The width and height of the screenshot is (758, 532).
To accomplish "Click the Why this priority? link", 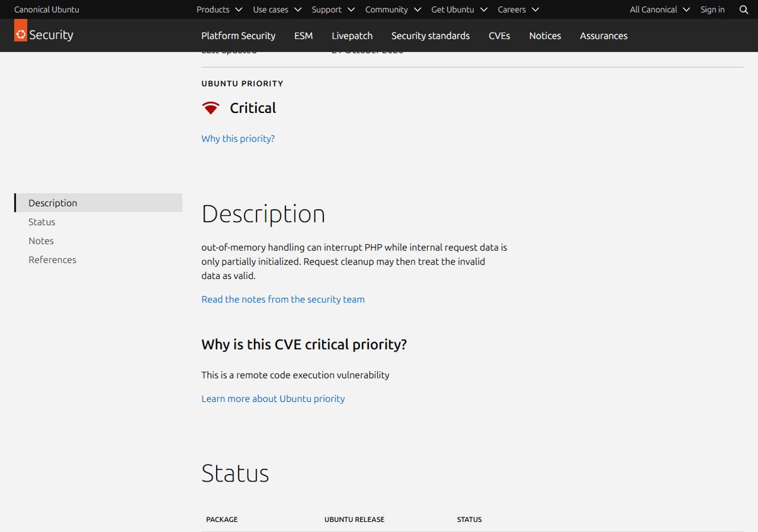I will coord(238,138).
